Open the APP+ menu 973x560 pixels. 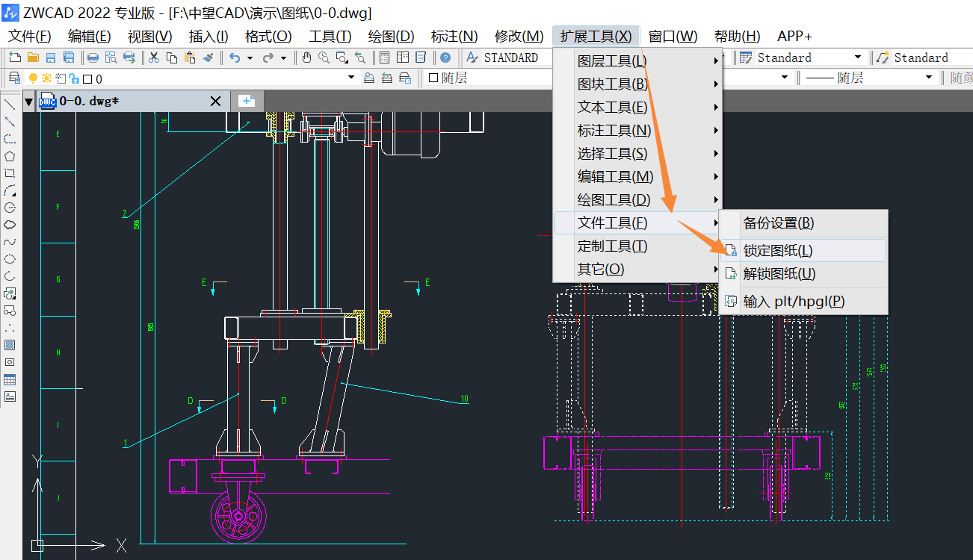click(794, 36)
